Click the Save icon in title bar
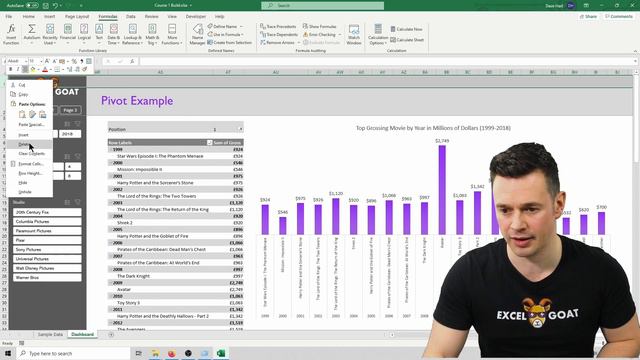The image size is (640, 360). coord(46,5)
